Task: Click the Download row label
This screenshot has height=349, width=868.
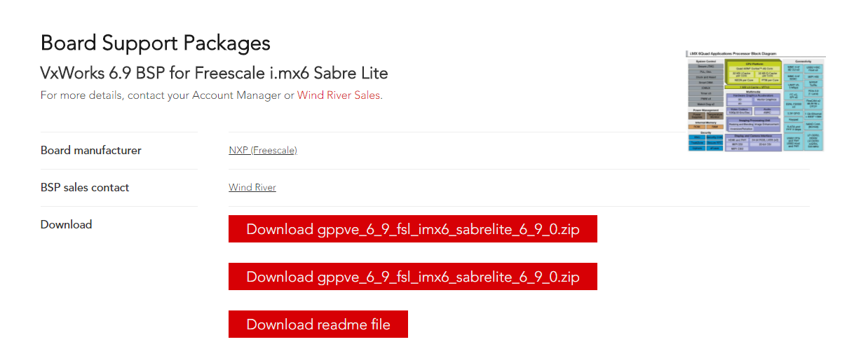Action: pyautogui.click(x=67, y=224)
